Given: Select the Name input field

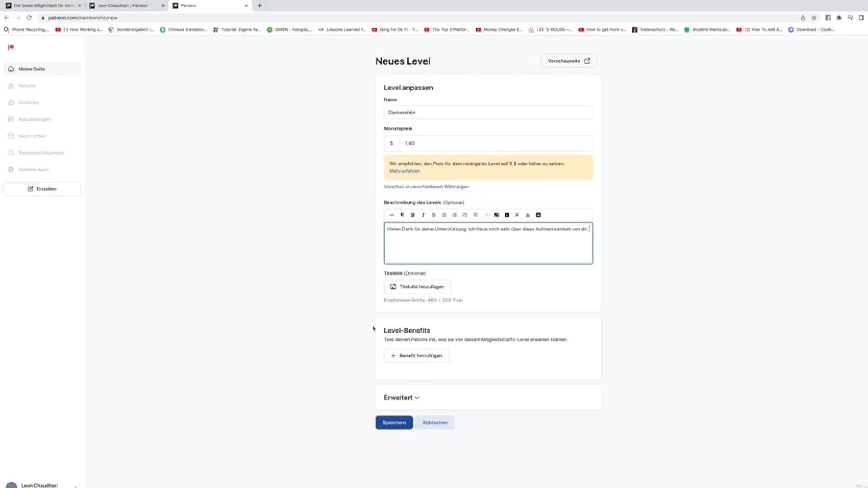Looking at the screenshot, I should pos(488,112).
